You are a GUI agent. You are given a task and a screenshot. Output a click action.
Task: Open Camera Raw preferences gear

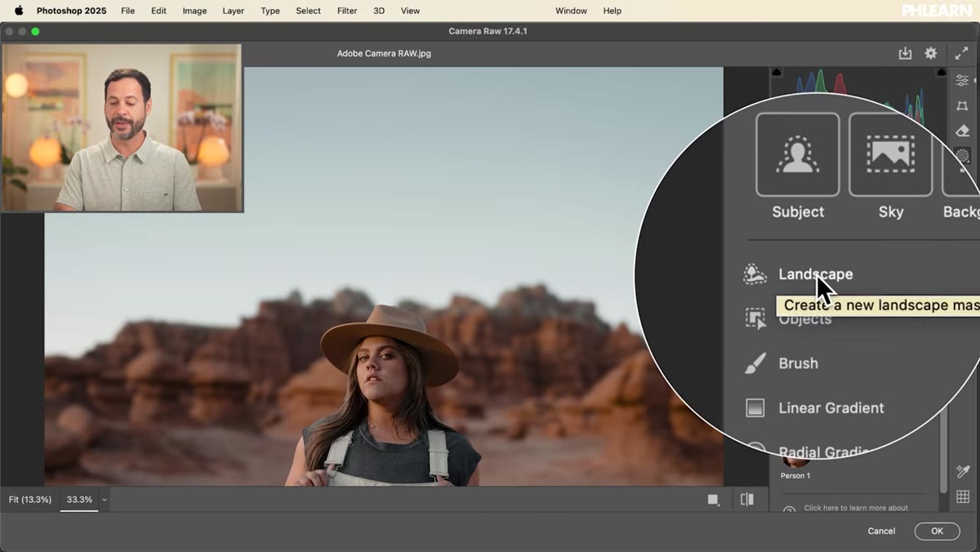coord(931,53)
